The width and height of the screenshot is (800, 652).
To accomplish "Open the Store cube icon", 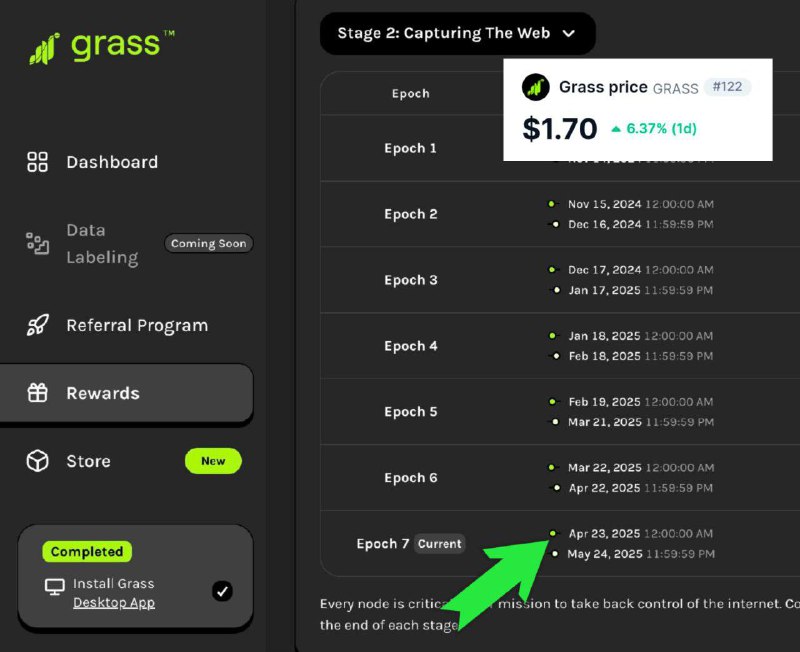I will pos(37,461).
